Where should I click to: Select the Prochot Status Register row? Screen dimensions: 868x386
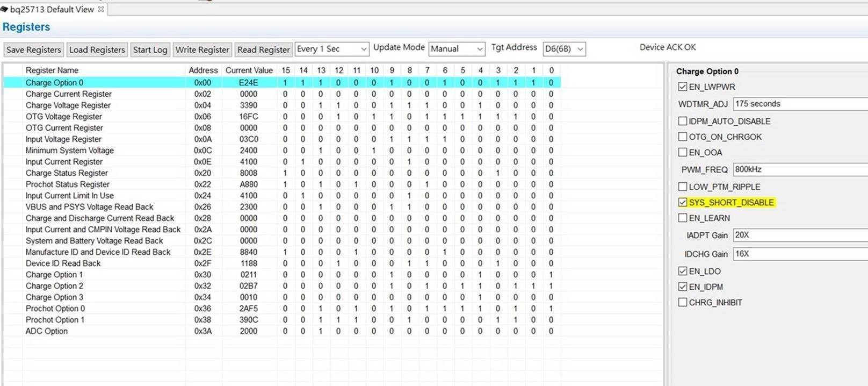tap(282, 184)
